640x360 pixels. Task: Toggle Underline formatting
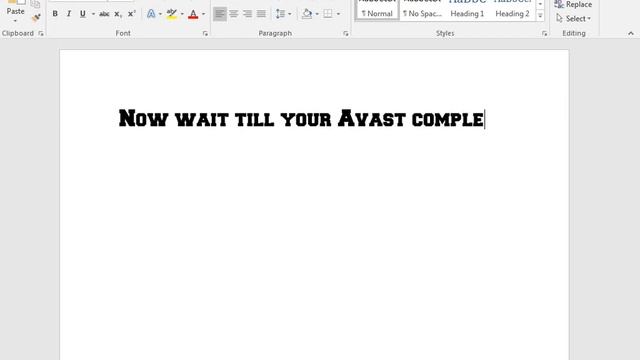[x=83, y=14]
